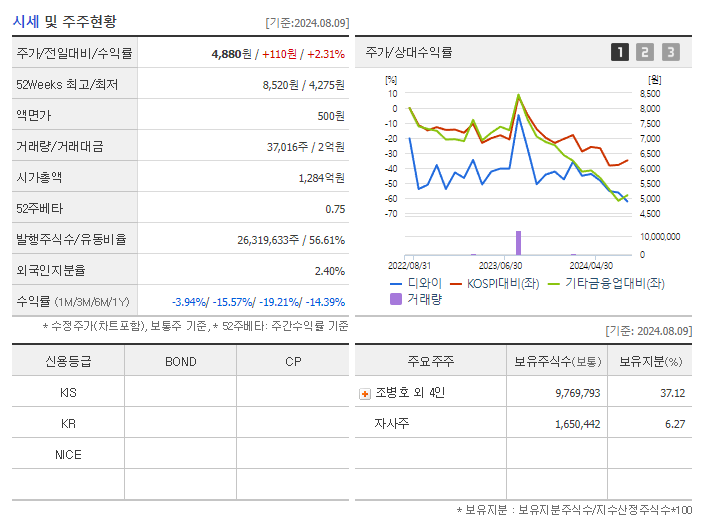The image size is (702, 525).
Task: Select the 8,520원 / 4,275원 value
Action: [x=304, y=85]
